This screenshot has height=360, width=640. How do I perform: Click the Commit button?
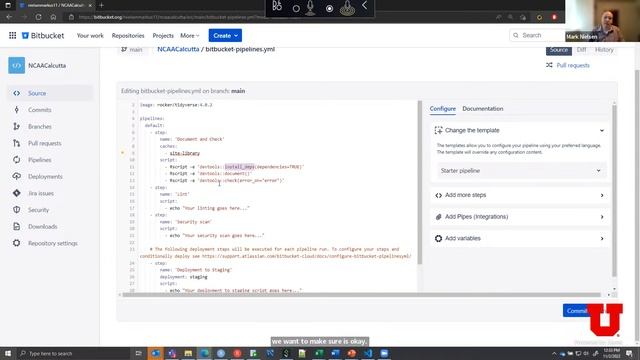(x=576, y=311)
